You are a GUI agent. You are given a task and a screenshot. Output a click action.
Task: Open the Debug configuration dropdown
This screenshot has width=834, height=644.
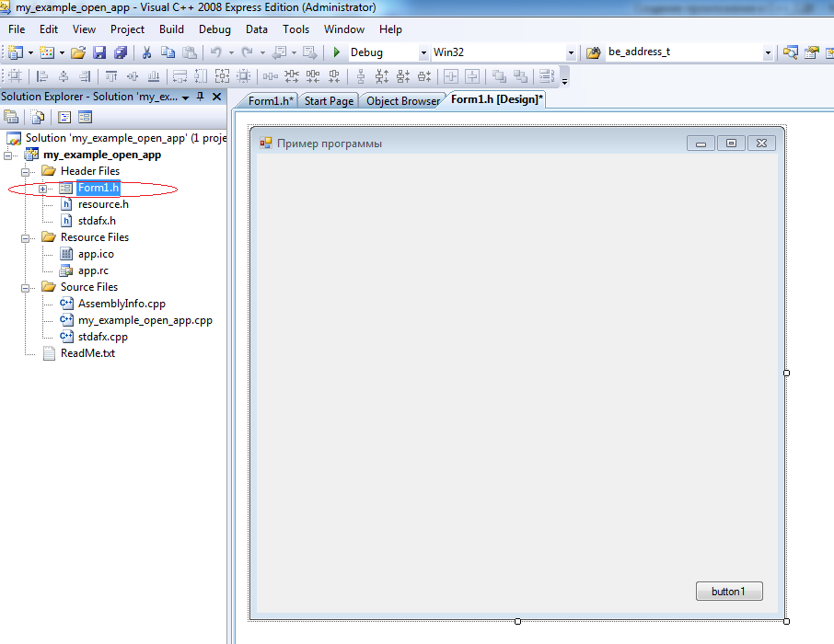click(x=423, y=52)
